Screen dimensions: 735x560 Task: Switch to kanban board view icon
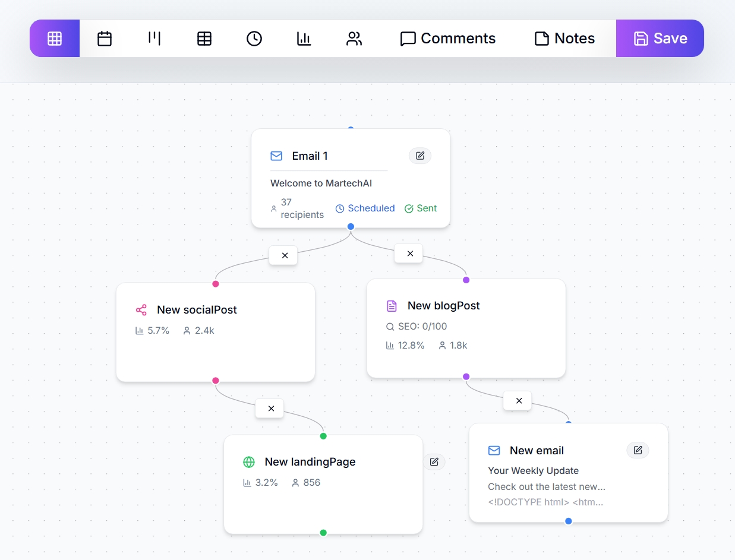(x=154, y=39)
